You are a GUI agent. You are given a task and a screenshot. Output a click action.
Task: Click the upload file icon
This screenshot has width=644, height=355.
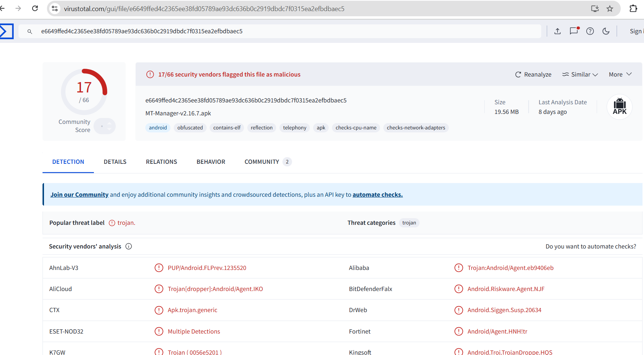coord(557,31)
